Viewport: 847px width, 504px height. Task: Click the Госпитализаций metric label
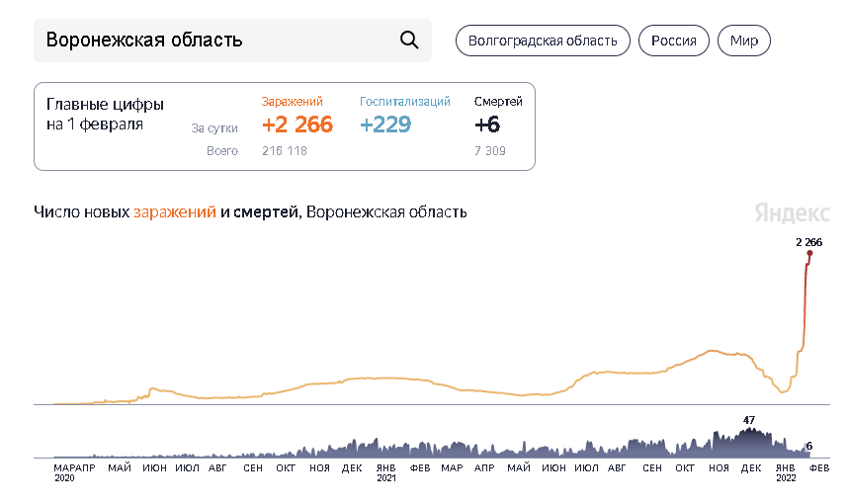coord(405,102)
